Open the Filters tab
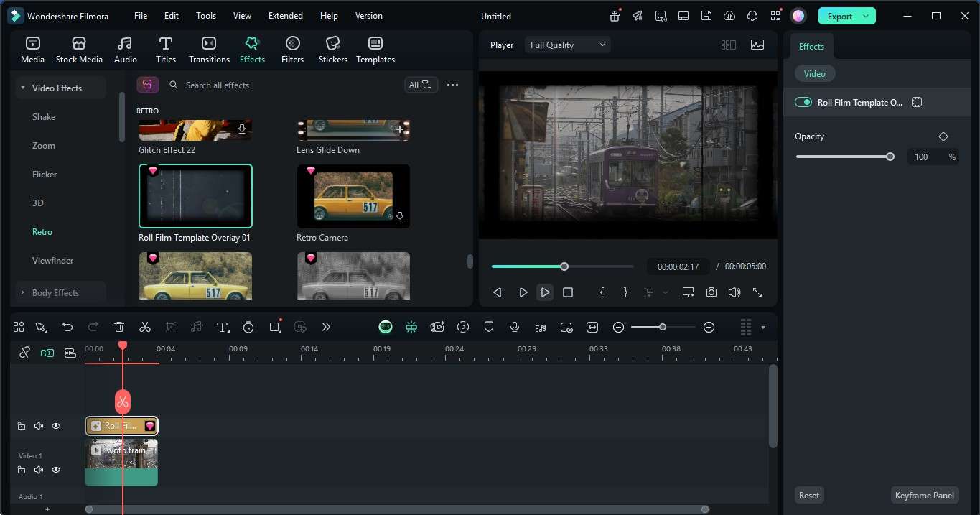 292,50
